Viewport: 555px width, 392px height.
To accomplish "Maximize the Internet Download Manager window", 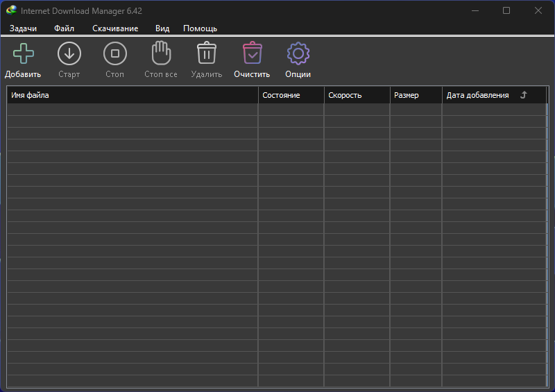I will tap(506, 10).
